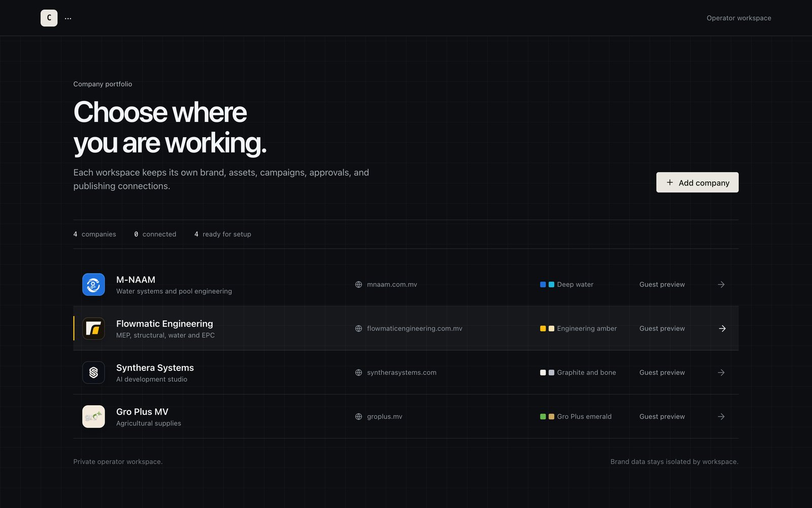Screen dimensions: 812x508
Task: Open the three-dot menu beside the logo
Action: 68,18
